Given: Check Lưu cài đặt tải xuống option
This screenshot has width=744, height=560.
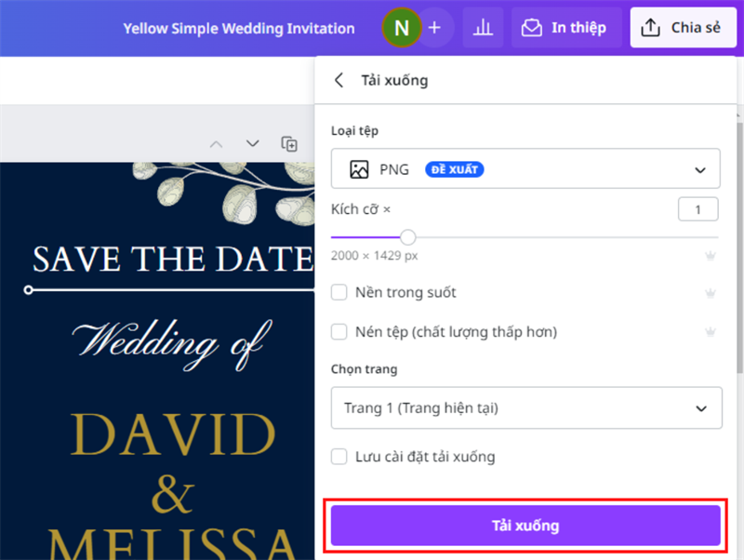Looking at the screenshot, I should [340, 457].
